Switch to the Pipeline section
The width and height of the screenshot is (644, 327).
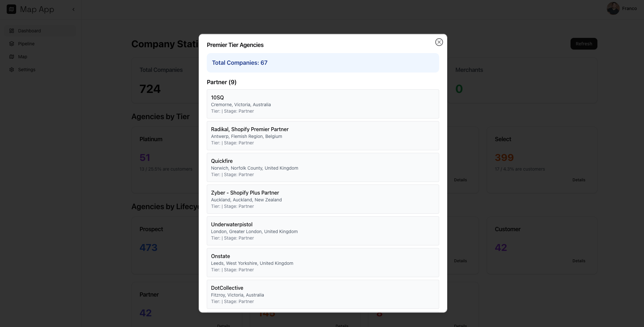tap(26, 44)
